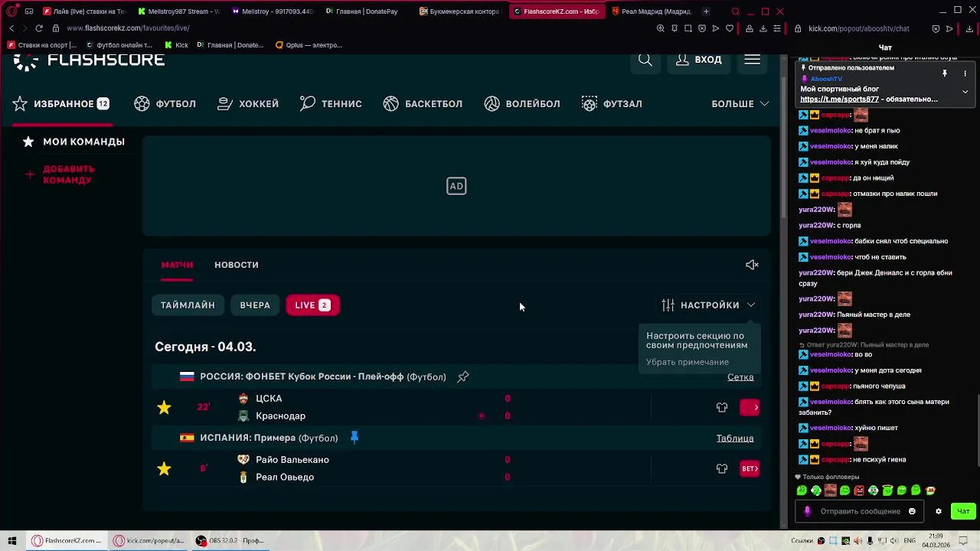This screenshot has width=980, height=551.
Task: Select the ТЕННИС sport tab
Action: (331, 104)
